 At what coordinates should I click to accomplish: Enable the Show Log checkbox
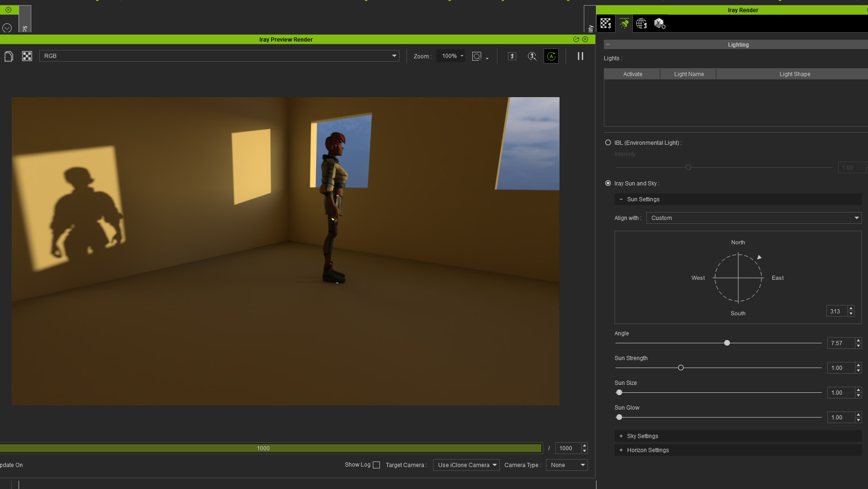[x=377, y=465]
